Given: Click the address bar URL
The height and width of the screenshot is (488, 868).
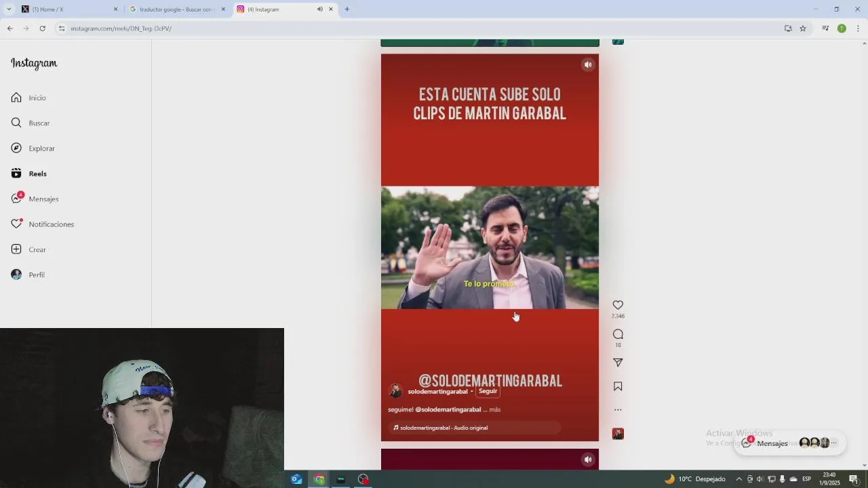Looking at the screenshot, I should (121, 28).
